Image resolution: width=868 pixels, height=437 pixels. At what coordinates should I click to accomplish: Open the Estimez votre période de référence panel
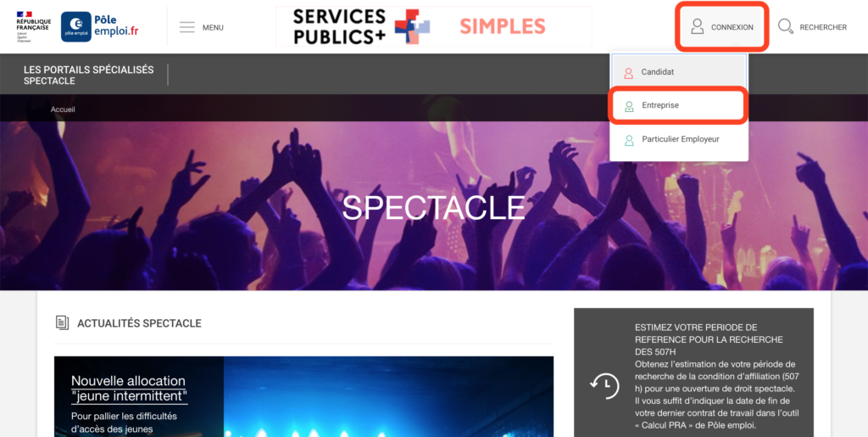point(693,373)
